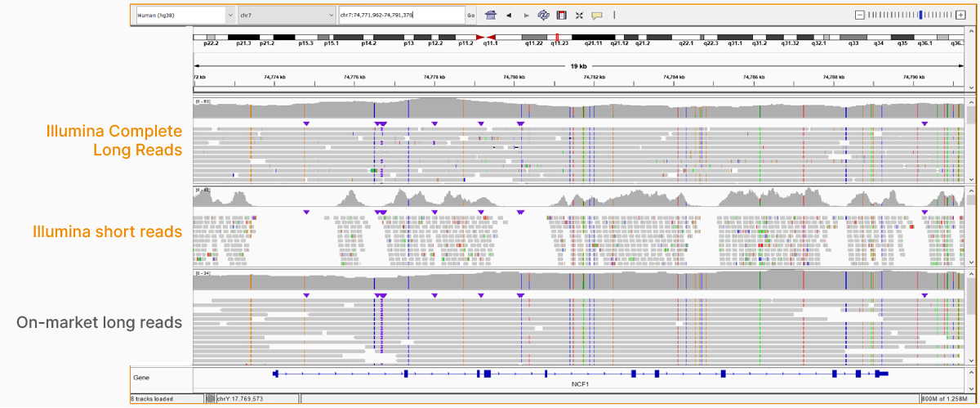
Task: Zoom out using the minus icon
Action: 859,15
